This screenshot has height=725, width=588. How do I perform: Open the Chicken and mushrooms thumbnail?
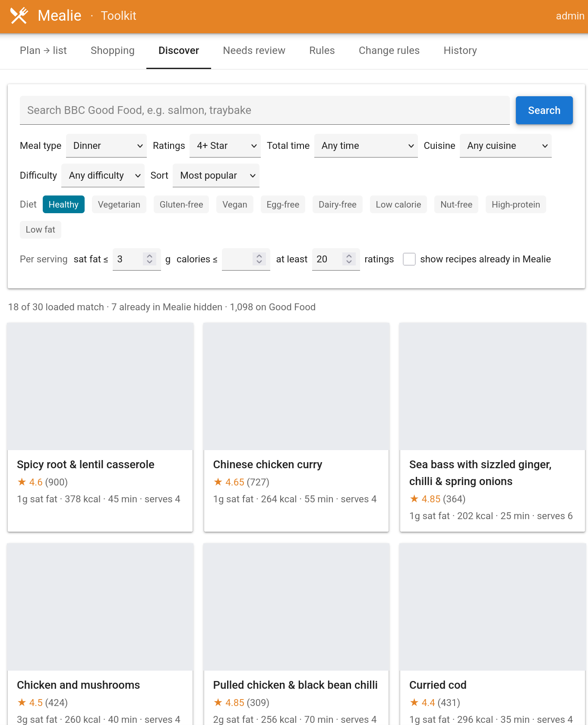tap(100, 607)
